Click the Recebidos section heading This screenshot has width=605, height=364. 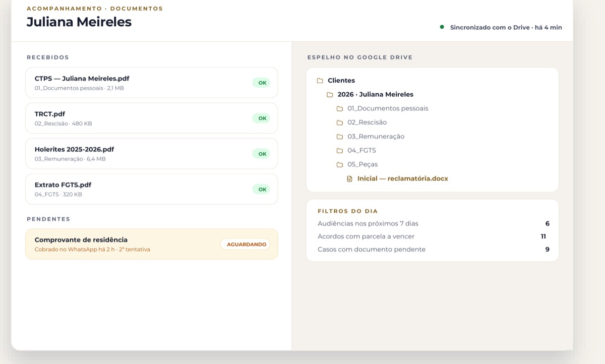coord(48,57)
